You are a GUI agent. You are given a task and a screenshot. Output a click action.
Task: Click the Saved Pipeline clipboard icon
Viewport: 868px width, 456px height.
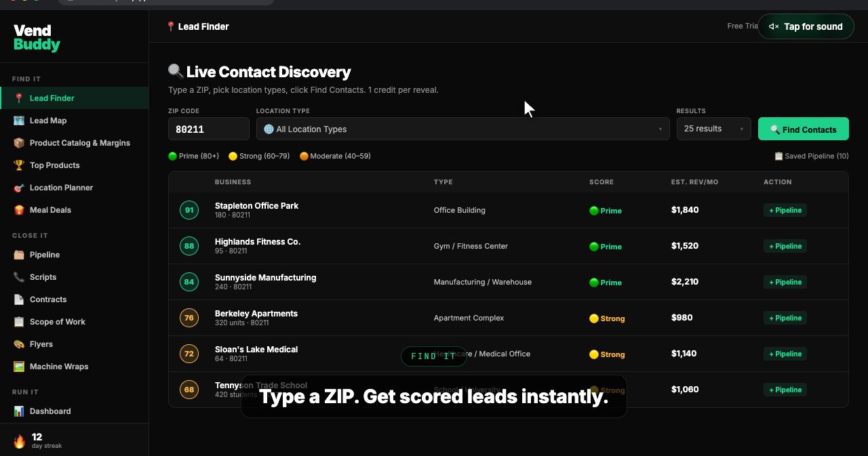click(778, 156)
